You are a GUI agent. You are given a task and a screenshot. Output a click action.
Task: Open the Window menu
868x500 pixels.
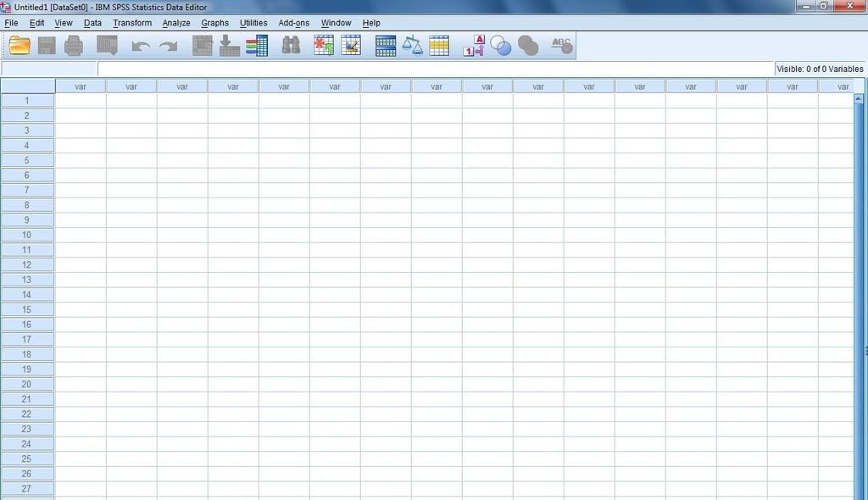click(x=336, y=23)
